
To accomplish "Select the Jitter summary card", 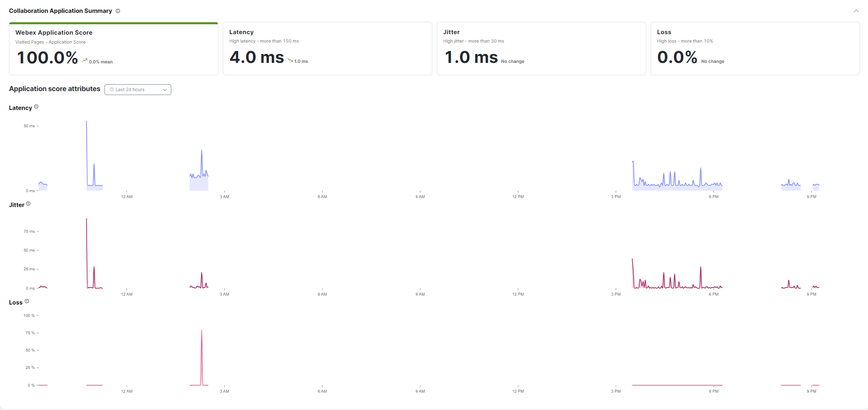I will tap(541, 49).
